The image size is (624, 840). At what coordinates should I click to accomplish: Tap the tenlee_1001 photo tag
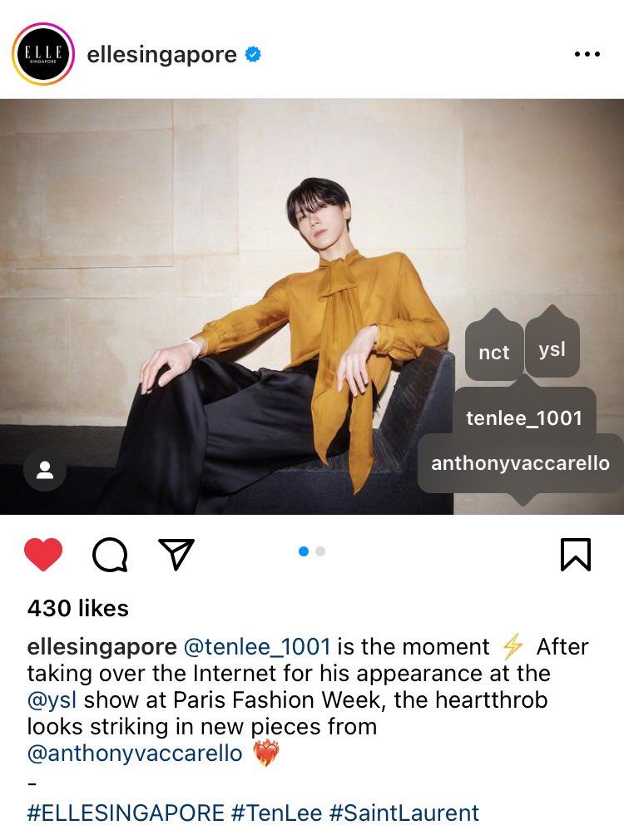point(524,418)
